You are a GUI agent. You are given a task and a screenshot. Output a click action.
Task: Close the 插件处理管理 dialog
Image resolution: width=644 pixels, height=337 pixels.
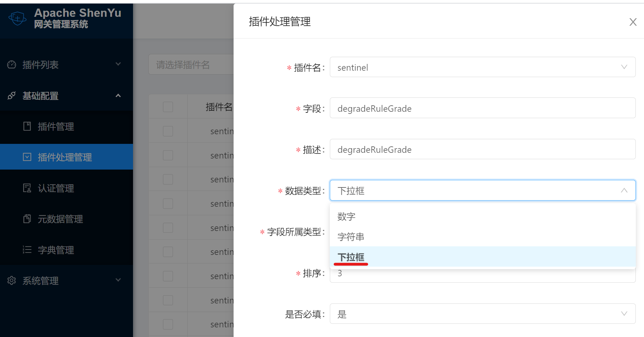633,22
